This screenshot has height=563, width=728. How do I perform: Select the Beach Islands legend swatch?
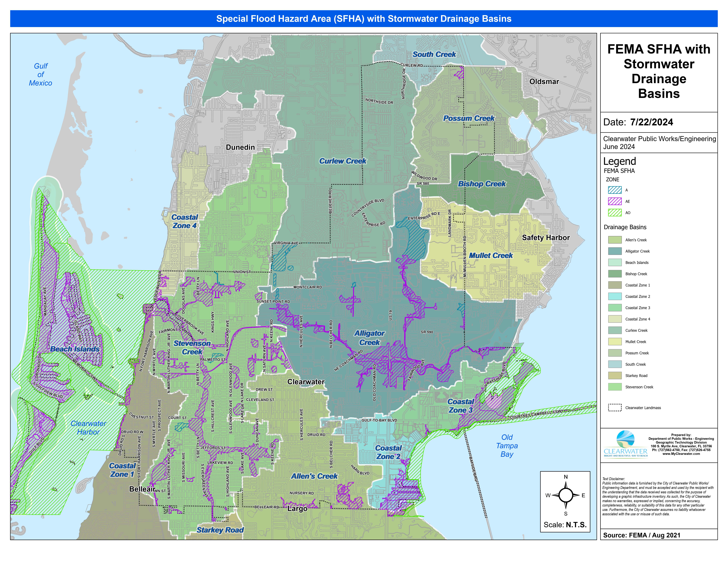615,263
